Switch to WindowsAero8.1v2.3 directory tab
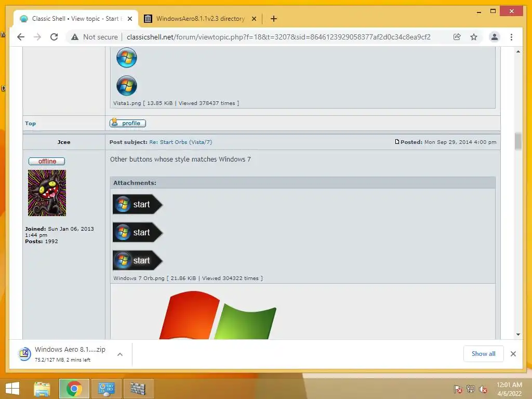Image resolution: width=532 pixels, height=399 pixels. pos(200,19)
